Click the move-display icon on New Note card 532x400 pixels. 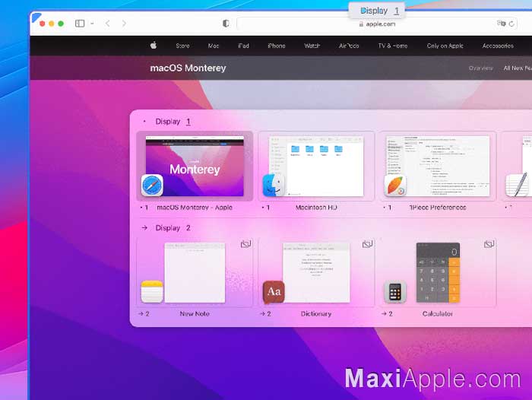click(x=245, y=244)
